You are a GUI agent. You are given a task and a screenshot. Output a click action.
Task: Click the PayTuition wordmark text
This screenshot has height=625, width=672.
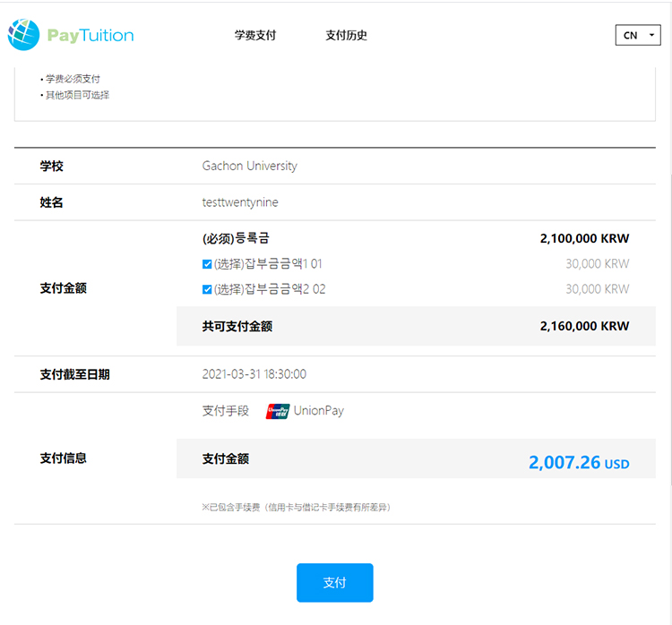tap(90, 36)
